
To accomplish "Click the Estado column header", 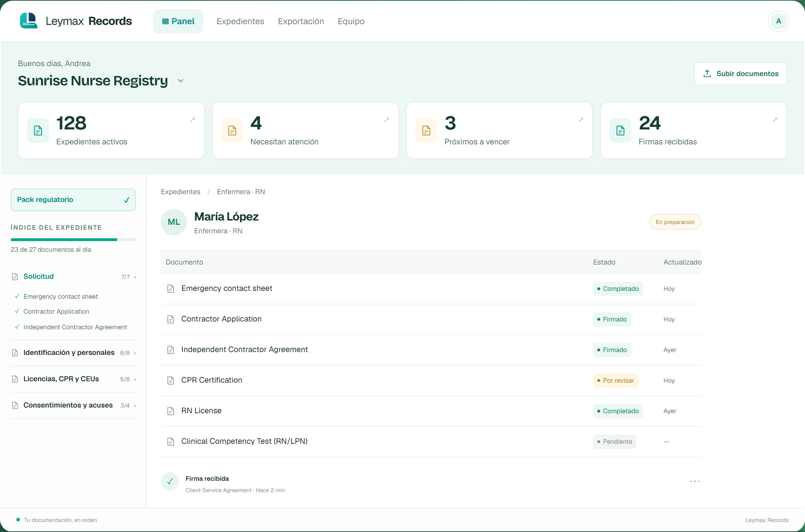I will click(604, 262).
